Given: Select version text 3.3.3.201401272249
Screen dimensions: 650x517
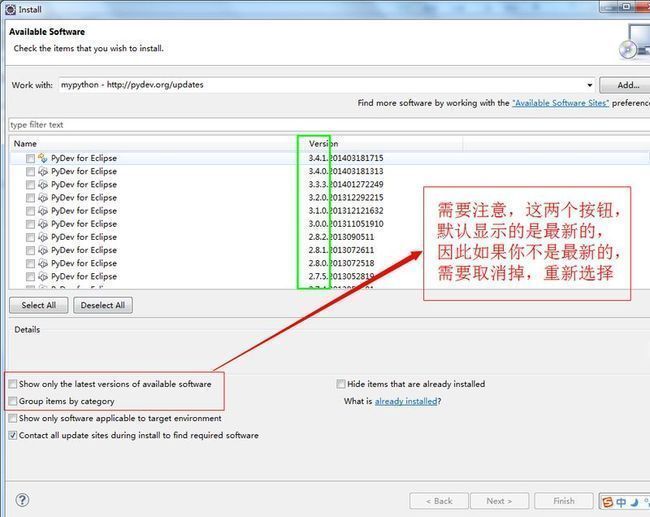Looking at the screenshot, I should (346, 184).
